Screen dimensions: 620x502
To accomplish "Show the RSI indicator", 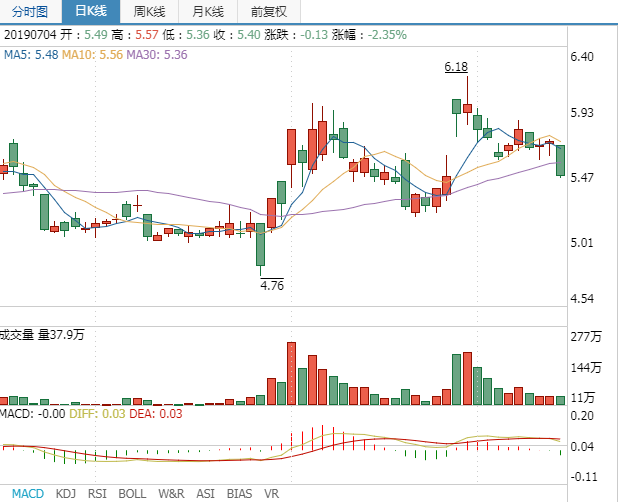I will [x=97, y=493].
